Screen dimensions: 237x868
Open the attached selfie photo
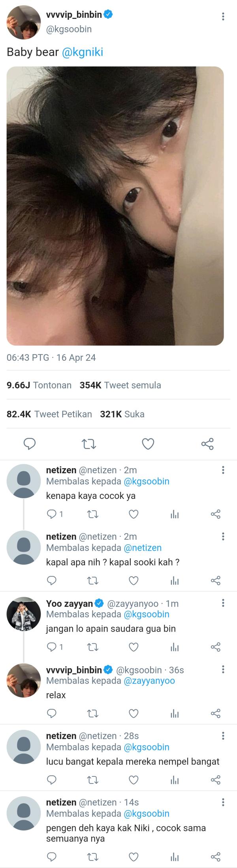tap(115, 206)
